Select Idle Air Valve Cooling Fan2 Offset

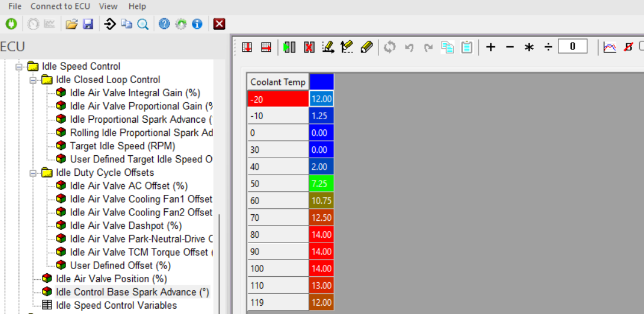[x=141, y=212]
